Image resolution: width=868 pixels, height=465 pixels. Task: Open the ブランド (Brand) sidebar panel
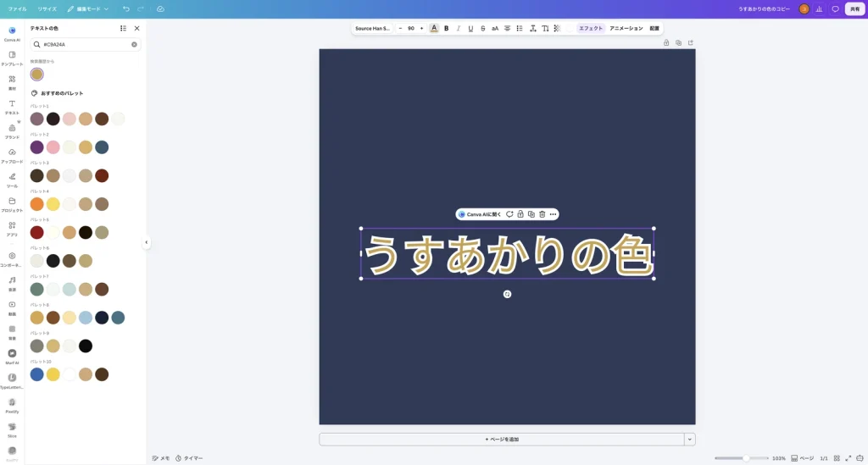click(x=12, y=130)
